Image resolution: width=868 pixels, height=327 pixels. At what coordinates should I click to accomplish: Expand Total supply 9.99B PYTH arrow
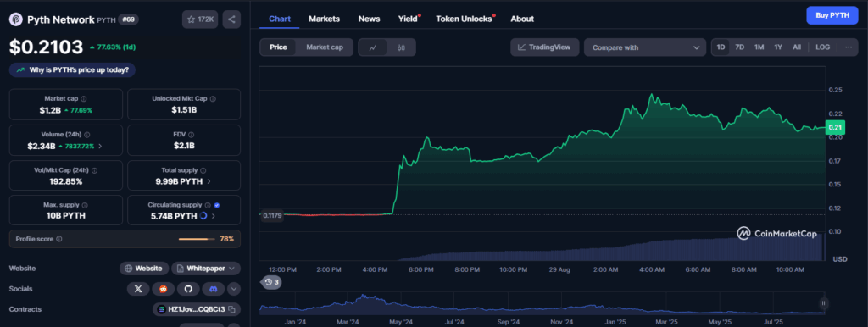tap(209, 181)
